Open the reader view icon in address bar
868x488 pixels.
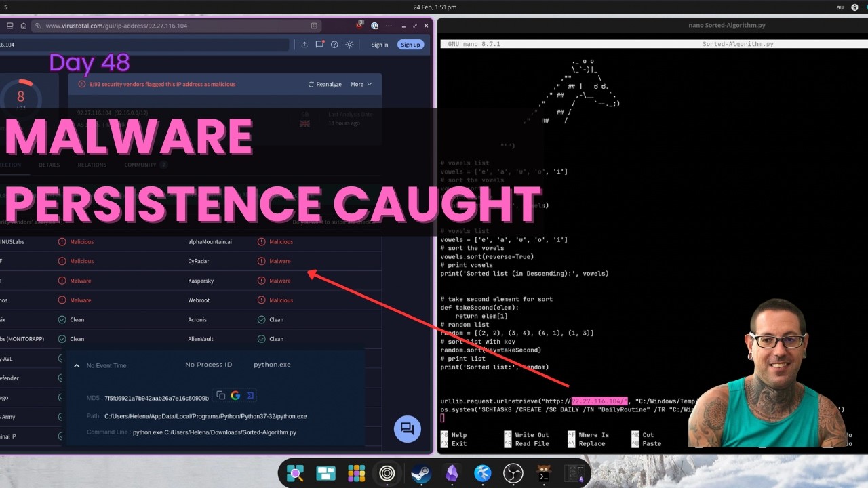point(314,26)
